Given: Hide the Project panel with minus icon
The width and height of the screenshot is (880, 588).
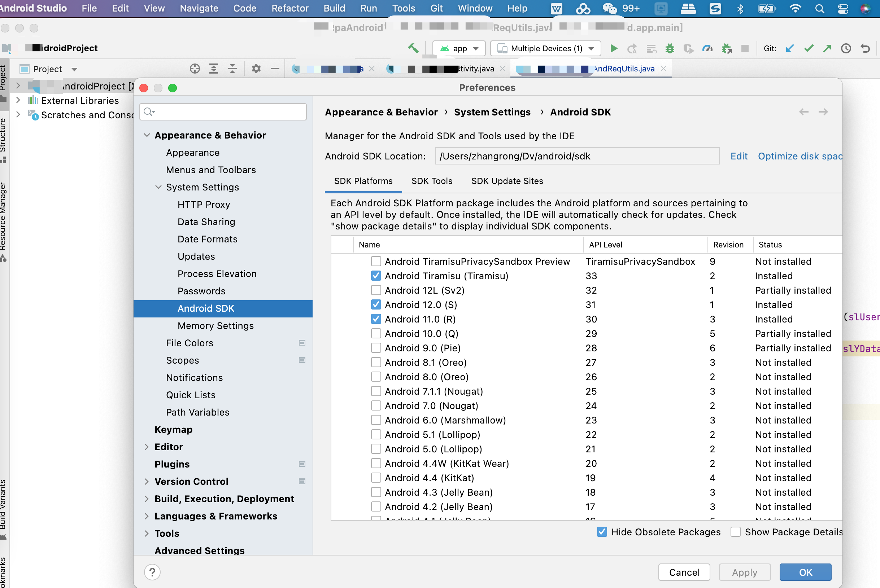Looking at the screenshot, I should (x=275, y=69).
